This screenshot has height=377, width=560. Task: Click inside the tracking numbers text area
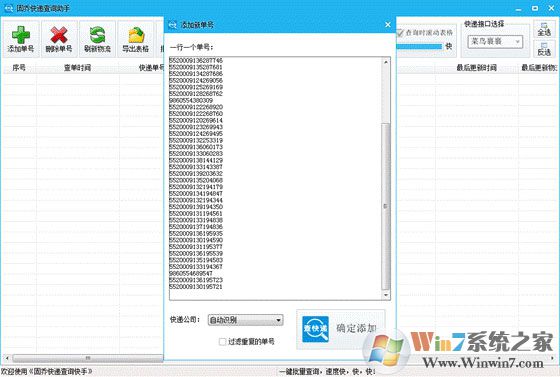pyautogui.click(x=275, y=178)
